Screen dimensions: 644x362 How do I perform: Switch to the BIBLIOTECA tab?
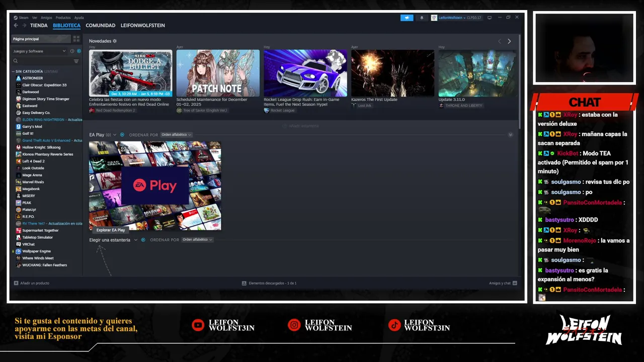(x=66, y=25)
